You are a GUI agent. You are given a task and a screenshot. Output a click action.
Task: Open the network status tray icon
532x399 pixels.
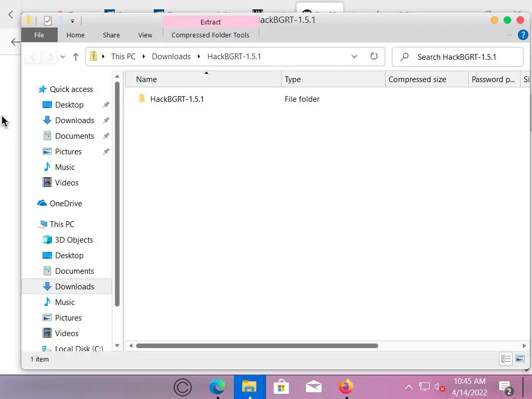(424, 387)
